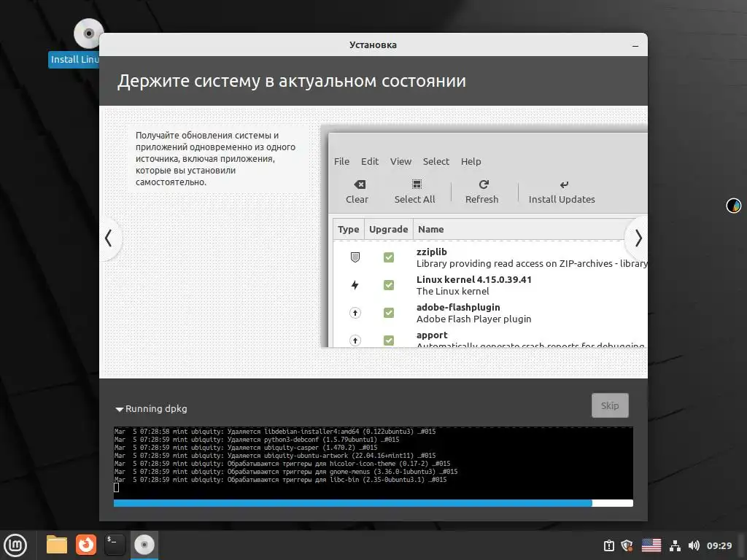Click the Upgrade column header
The width and height of the screenshot is (747, 560).
click(388, 230)
